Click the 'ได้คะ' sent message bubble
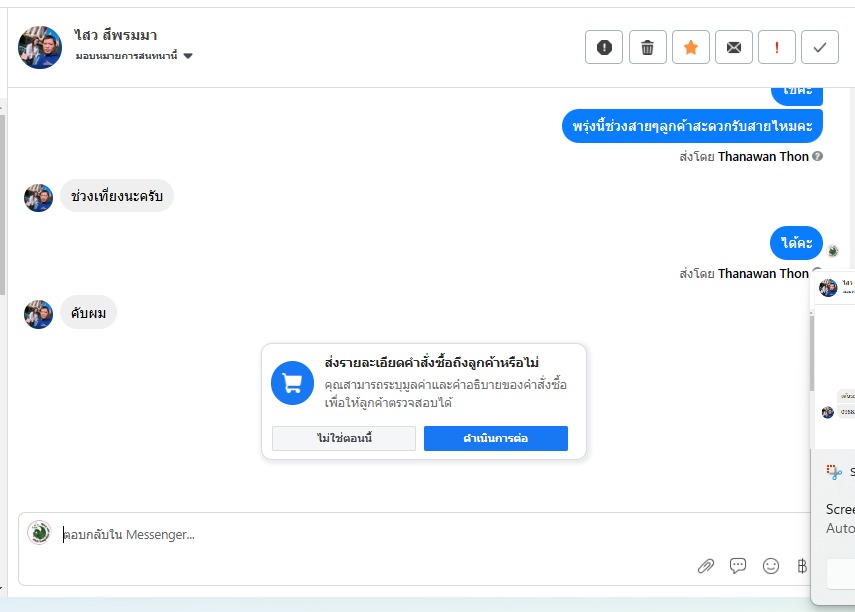This screenshot has width=855, height=612. pyautogui.click(x=796, y=242)
